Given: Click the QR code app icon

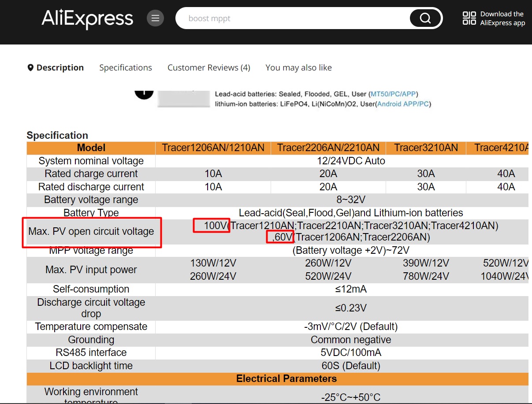Looking at the screenshot, I should tap(469, 18).
